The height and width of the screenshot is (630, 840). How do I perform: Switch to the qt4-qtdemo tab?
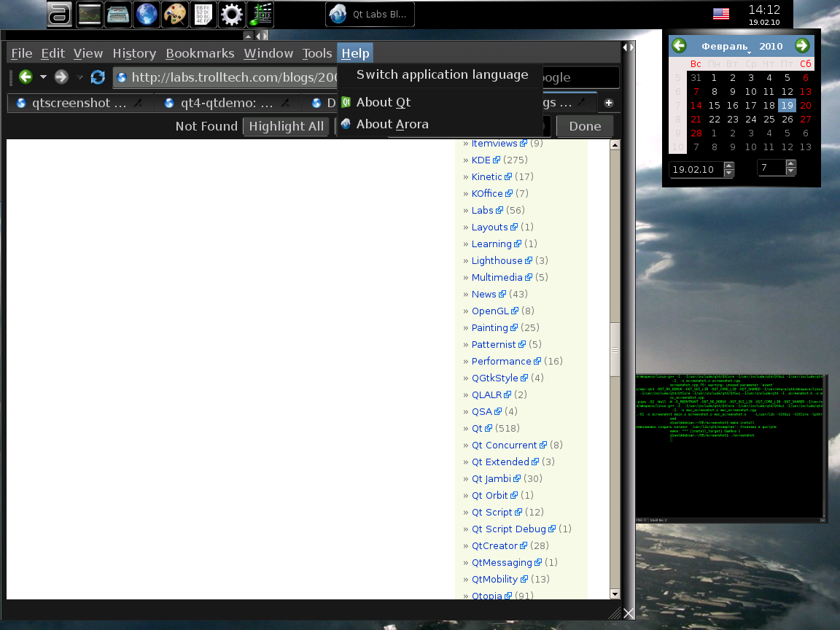pos(227,103)
